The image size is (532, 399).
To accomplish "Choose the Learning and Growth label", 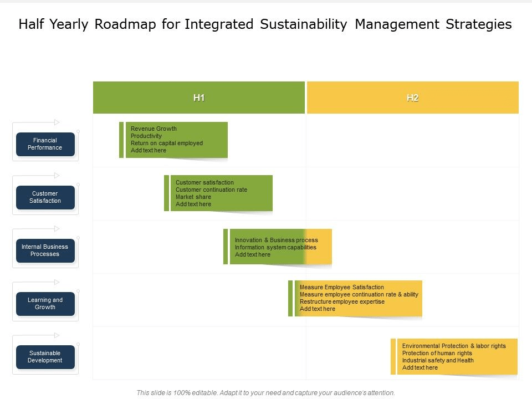I will [45, 304].
